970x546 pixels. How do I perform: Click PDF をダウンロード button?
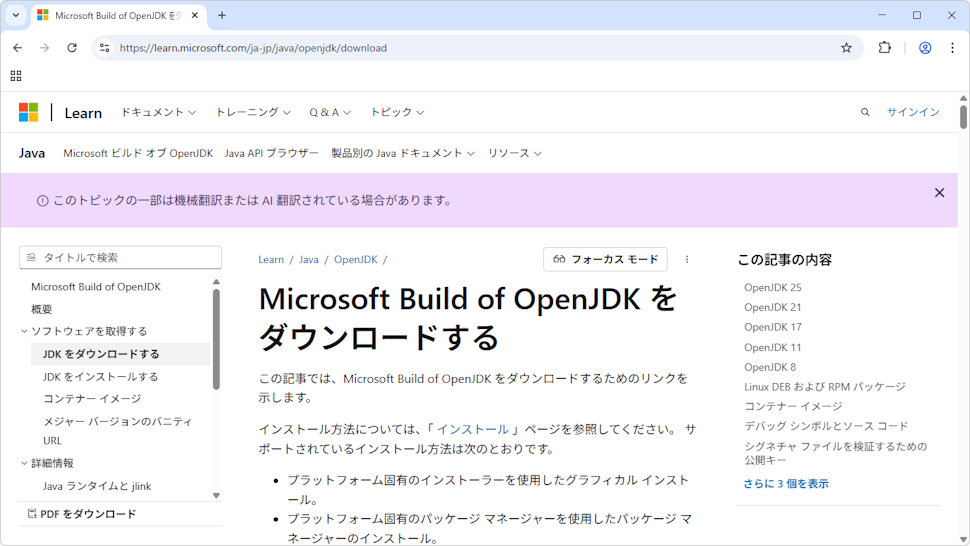(82, 514)
